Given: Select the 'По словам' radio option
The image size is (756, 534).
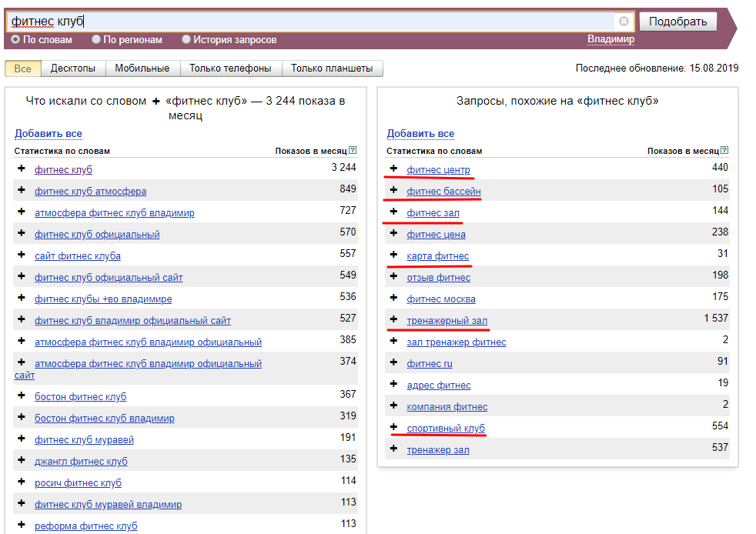Looking at the screenshot, I should tap(15, 39).
